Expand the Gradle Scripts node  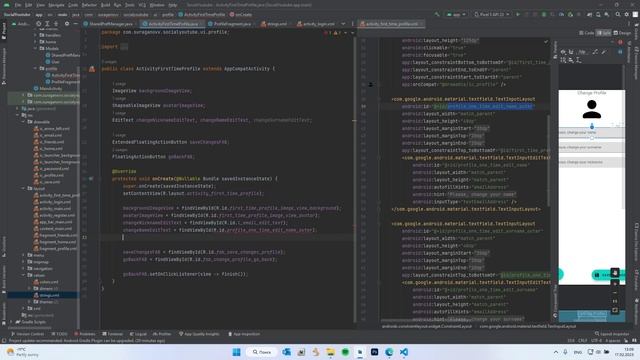pyautogui.click(x=11, y=322)
